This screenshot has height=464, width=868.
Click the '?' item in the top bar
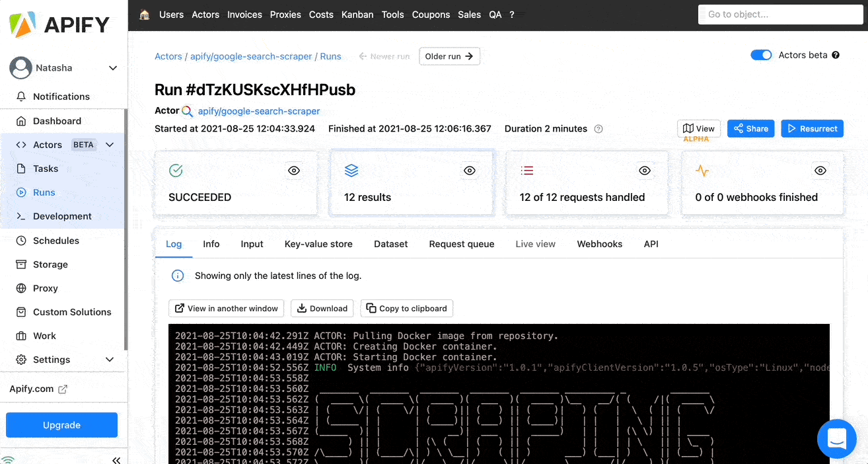point(512,15)
